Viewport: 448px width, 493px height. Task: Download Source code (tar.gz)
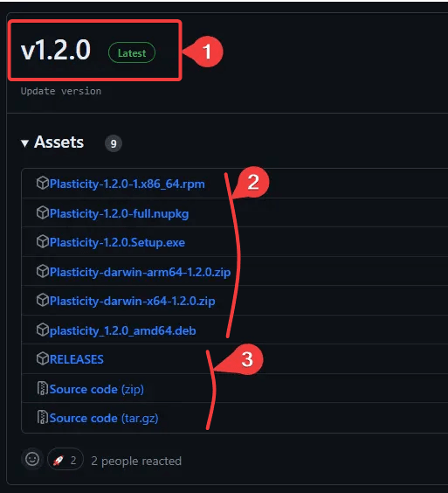[x=104, y=418]
